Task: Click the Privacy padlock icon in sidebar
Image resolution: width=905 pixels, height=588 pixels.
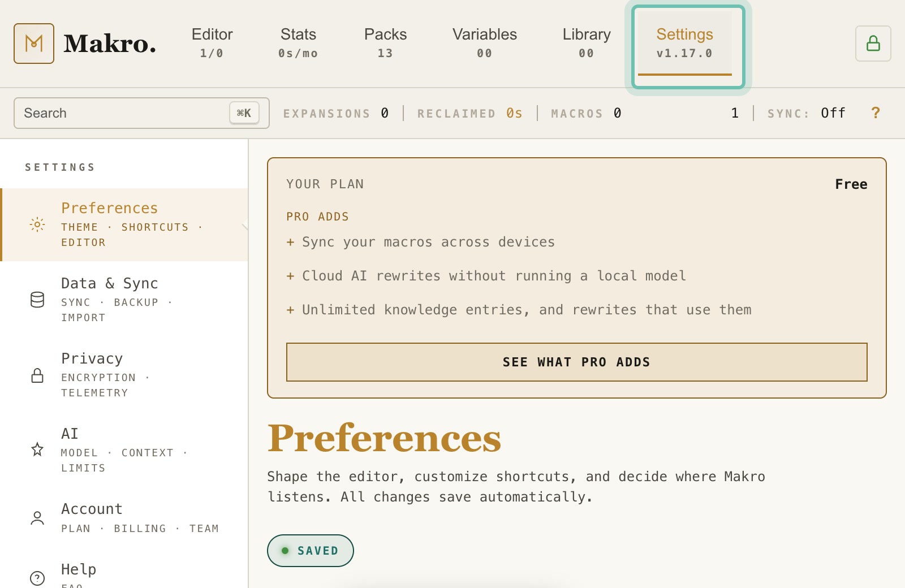Action: pos(37,375)
